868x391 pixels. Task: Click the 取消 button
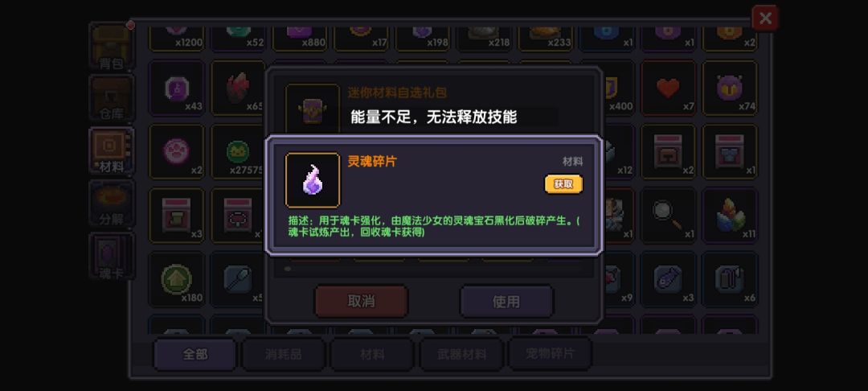362,301
